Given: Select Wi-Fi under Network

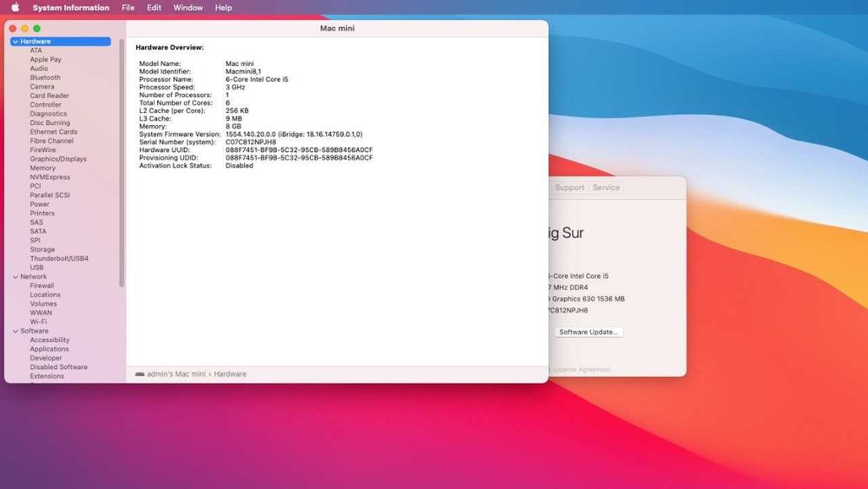Looking at the screenshot, I should [38, 321].
